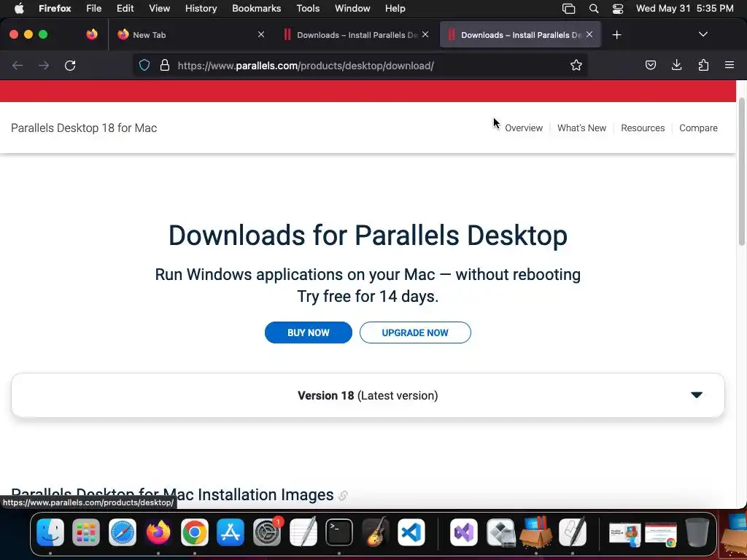Open Control Center in the menu bar

(618, 9)
